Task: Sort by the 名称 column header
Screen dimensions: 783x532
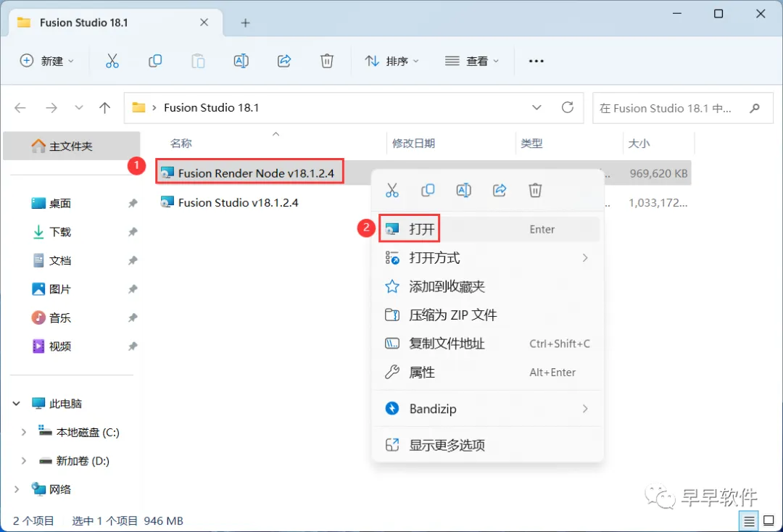Action: coord(181,144)
